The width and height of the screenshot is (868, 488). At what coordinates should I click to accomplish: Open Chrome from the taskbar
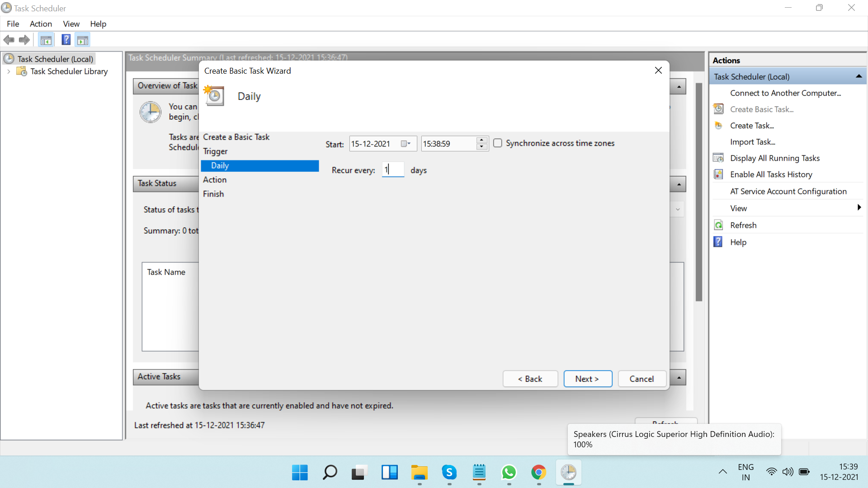tap(538, 473)
